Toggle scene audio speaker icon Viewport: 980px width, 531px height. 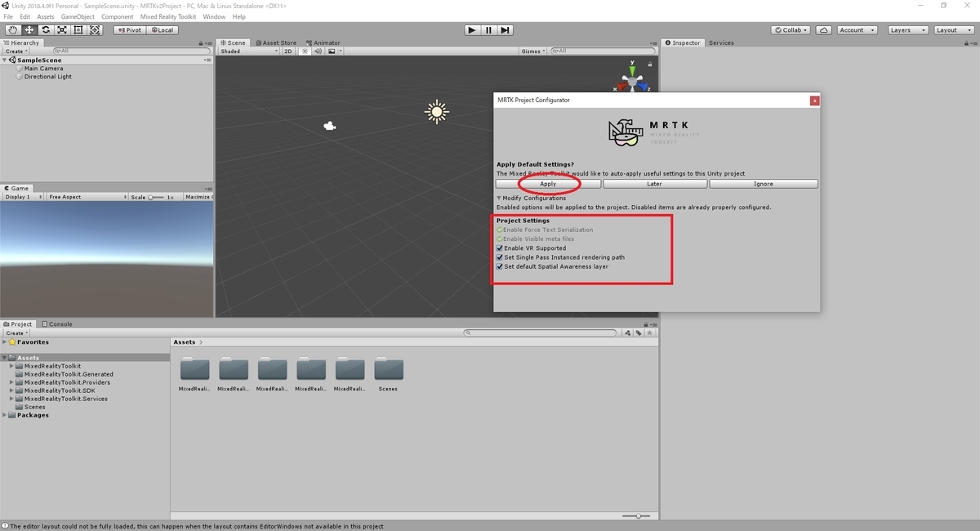point(317,51)
